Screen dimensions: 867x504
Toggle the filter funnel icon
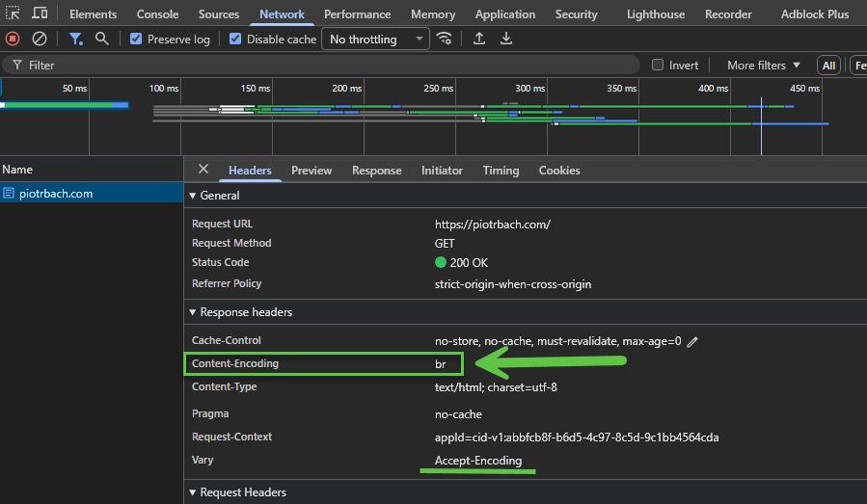[x=76, y=39]
